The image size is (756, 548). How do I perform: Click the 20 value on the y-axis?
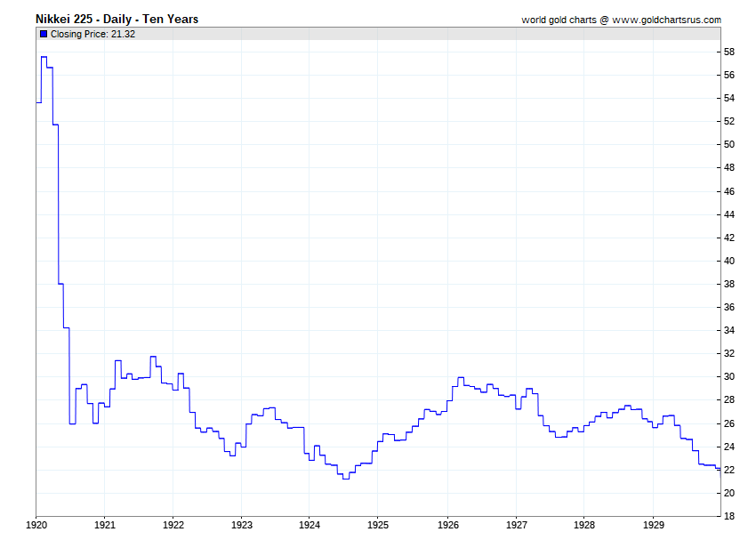[x=729, y=493]
